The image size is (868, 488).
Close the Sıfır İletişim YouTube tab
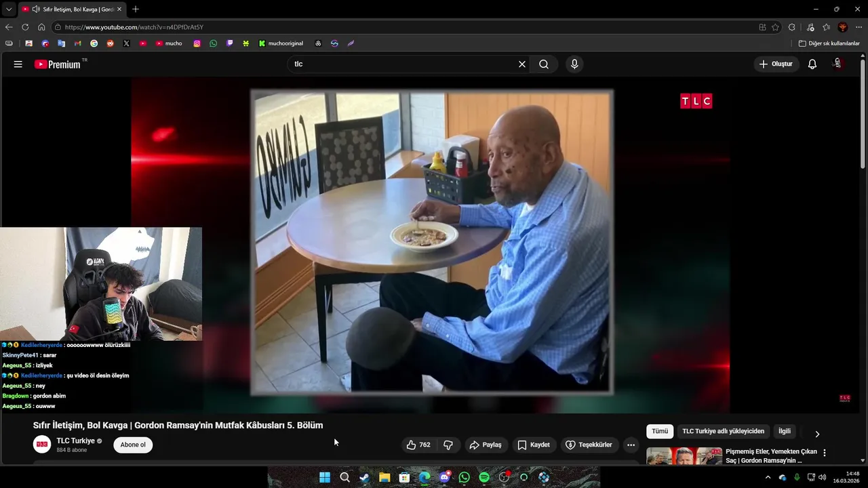(119, 9)
